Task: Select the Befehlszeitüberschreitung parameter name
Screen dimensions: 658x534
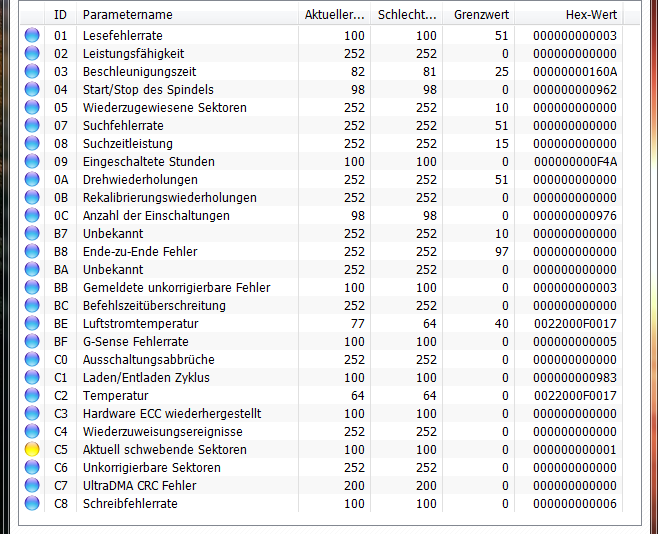Action: [154, 306]
